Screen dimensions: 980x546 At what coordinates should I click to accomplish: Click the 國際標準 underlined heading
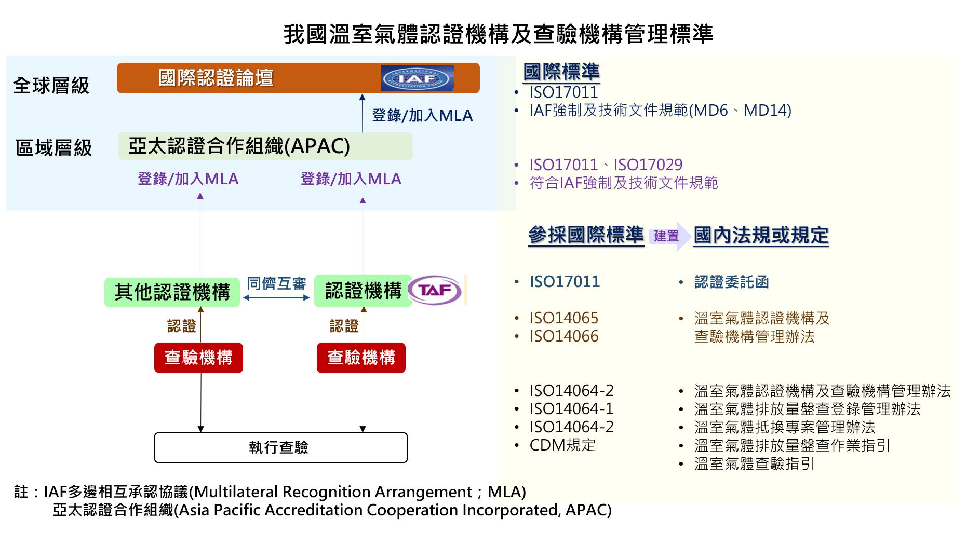561,72
